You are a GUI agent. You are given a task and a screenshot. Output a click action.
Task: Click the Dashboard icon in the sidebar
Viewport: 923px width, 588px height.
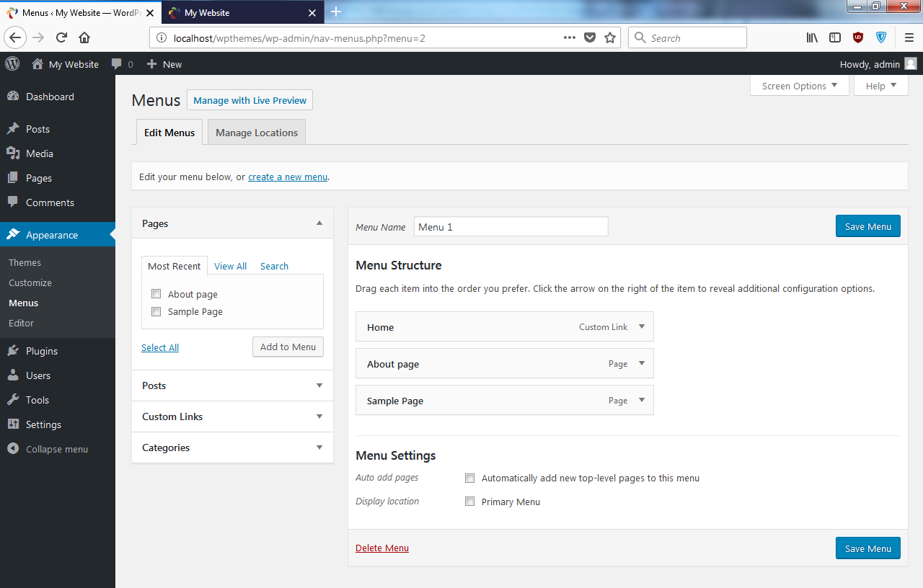point(13,97)
